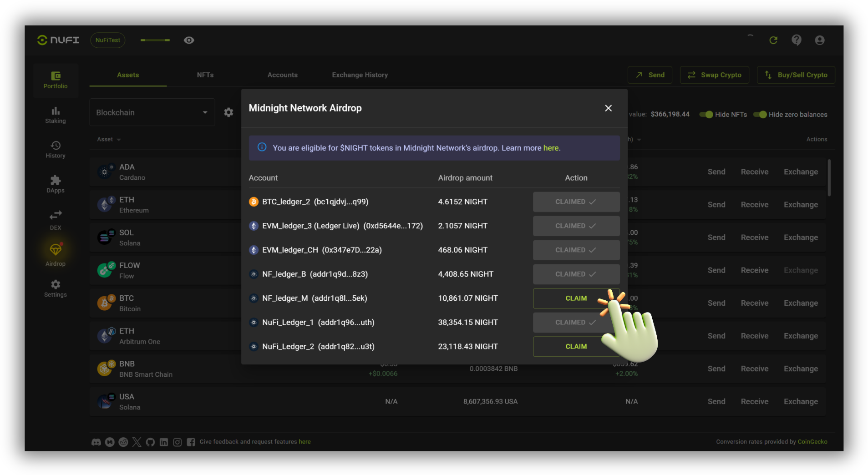868x475 pixels.
Task: Click the Swap Crypto button
Action: 715,75
